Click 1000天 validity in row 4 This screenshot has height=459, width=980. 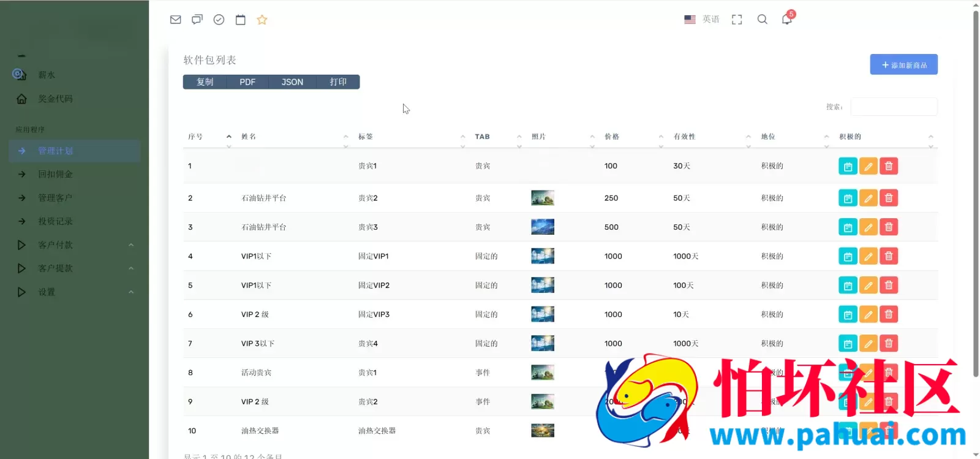(x=686, y=256)
